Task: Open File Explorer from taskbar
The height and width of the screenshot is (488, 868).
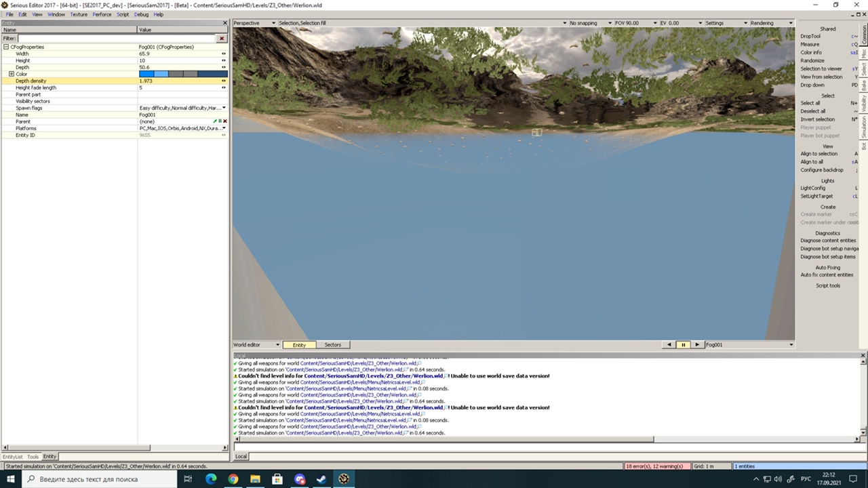Action: [x=255, y=479]
